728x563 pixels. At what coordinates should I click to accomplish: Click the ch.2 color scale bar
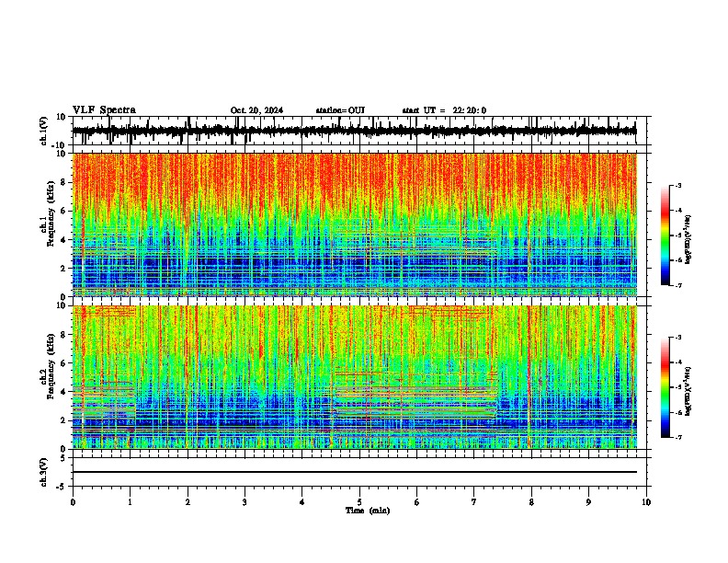pos(665,387)
